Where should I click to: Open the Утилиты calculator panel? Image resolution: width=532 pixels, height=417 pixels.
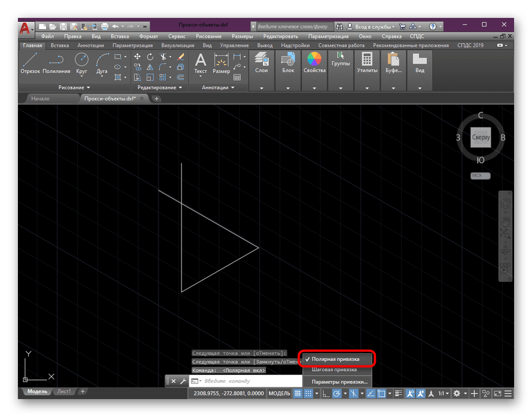coord(367,63)
